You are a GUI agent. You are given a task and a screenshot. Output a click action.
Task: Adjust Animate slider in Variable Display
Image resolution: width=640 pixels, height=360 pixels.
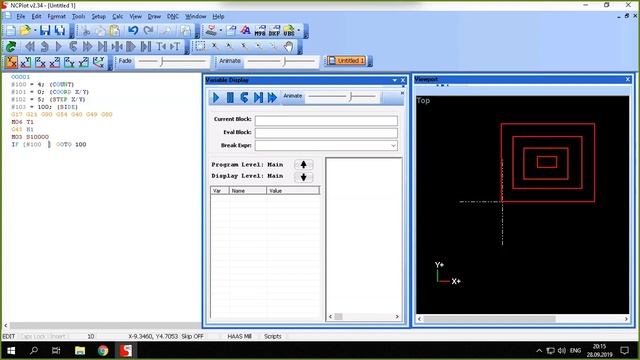point(342,97)
